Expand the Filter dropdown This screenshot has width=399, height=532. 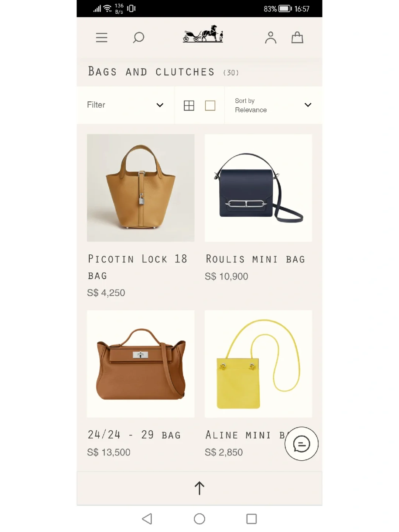point(125,105)
